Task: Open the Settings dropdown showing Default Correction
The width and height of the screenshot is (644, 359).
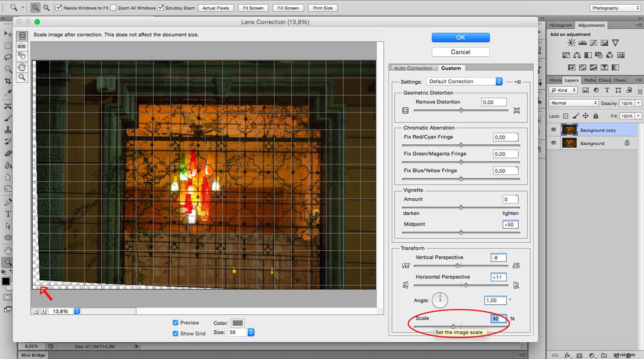Action: click(x=464, y=81)
